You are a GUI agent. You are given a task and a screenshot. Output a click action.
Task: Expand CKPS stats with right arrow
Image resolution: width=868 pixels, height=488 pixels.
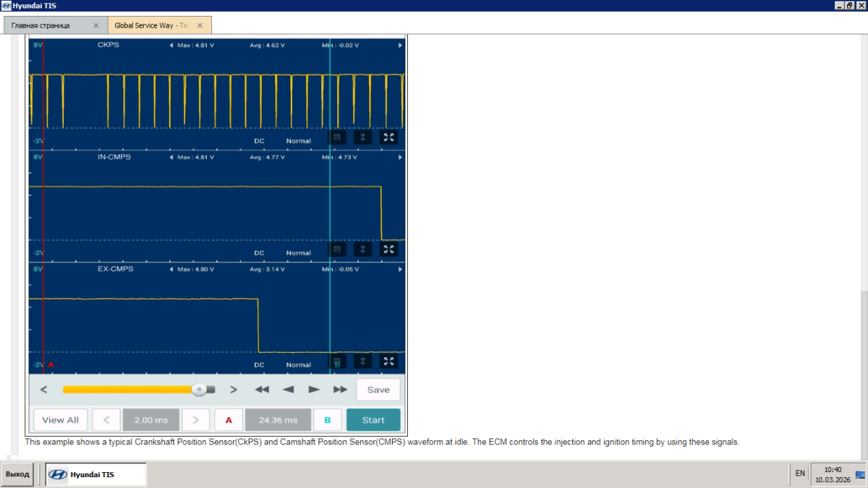pos(400,45)
